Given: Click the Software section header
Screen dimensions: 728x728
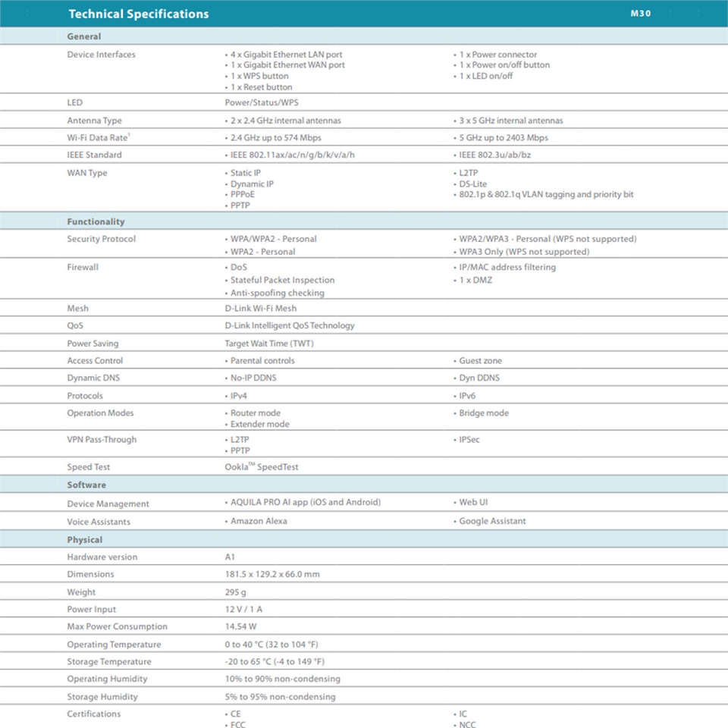Looking at the screenshot, I should 86,485.
